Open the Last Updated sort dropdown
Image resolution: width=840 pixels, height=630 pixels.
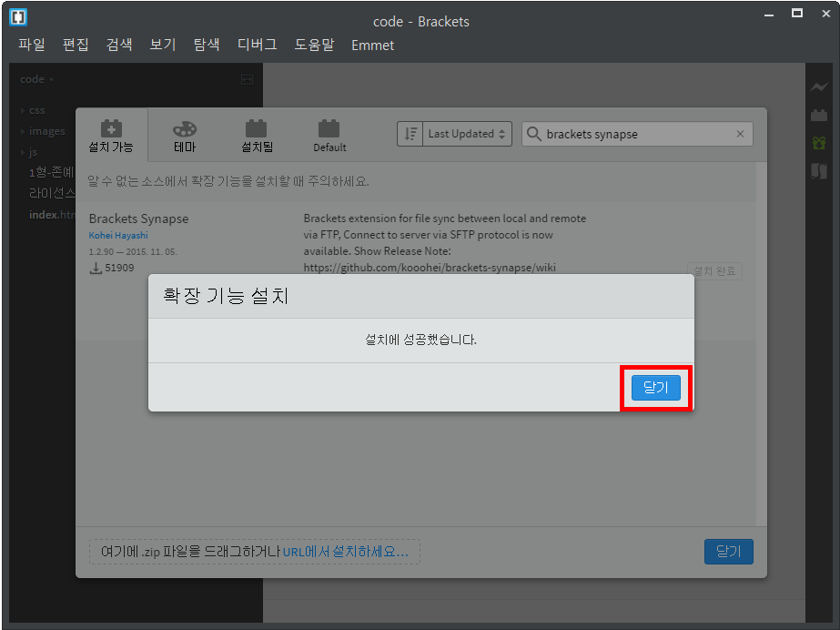pos(467,134)
